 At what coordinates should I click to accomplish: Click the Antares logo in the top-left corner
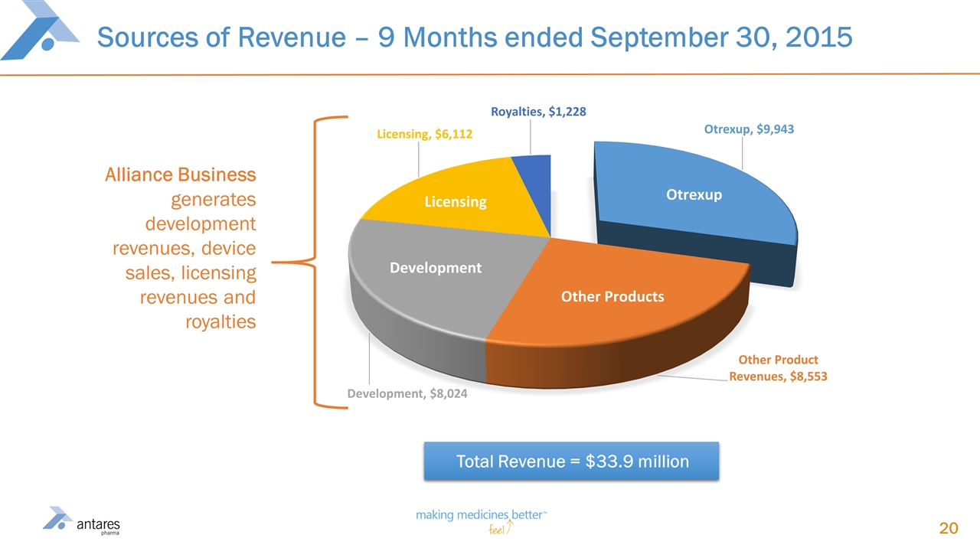point(38,29)
